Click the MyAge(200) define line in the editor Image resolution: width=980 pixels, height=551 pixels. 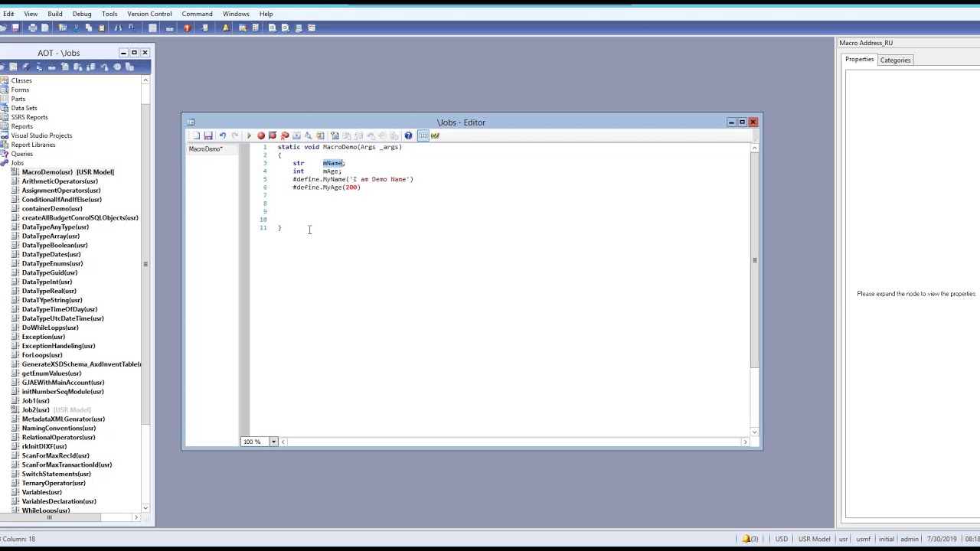326,187
